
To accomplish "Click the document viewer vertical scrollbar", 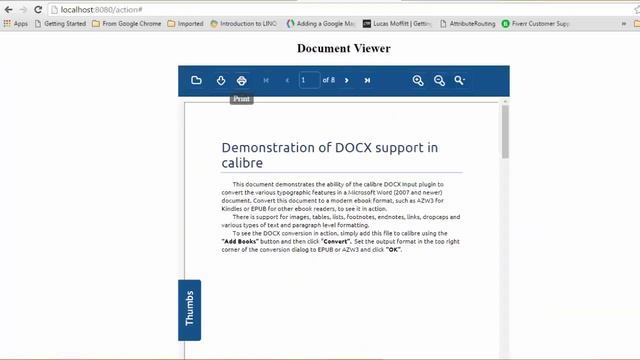I will pyautogui.click(x=505, y=132).
